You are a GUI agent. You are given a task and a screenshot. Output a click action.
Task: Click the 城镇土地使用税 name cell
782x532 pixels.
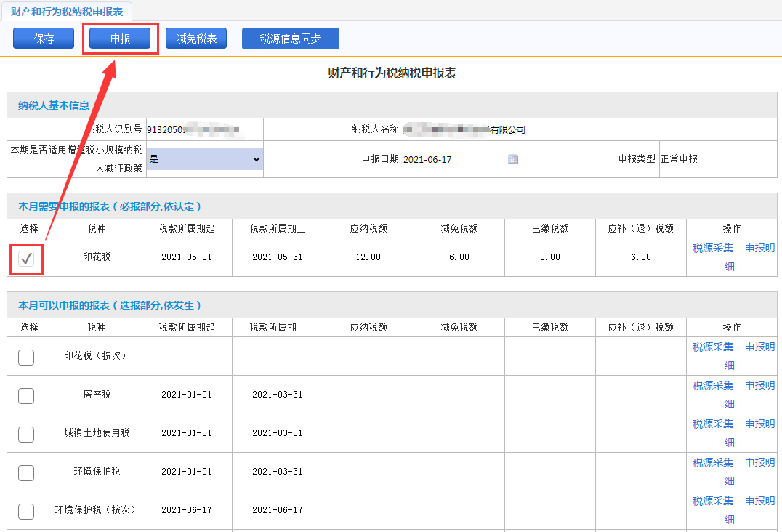[97, 432]
